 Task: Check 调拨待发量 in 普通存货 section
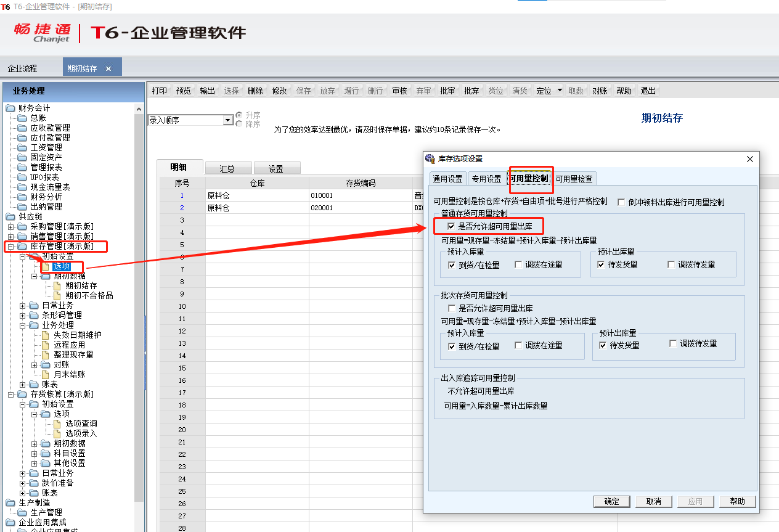point(671,264)
